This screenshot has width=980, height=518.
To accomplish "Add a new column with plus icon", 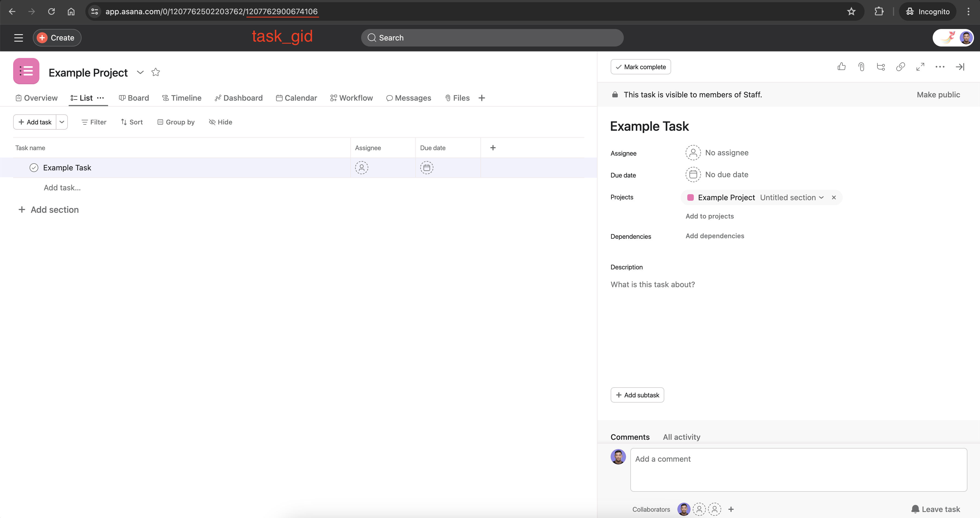I will click(493, 148).
